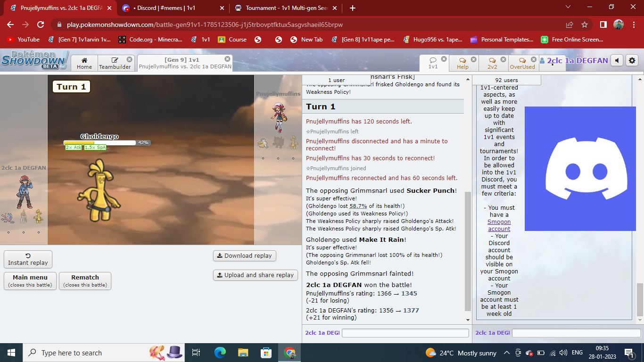Click the Pokémon Showdown logo
The height and width of the screenshot is (362, 644).
point(35,60)
